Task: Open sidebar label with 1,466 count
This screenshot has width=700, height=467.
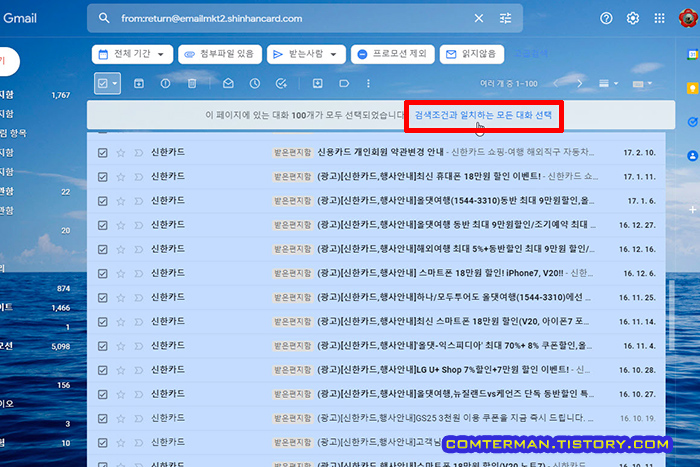Action: click(36, 308)
